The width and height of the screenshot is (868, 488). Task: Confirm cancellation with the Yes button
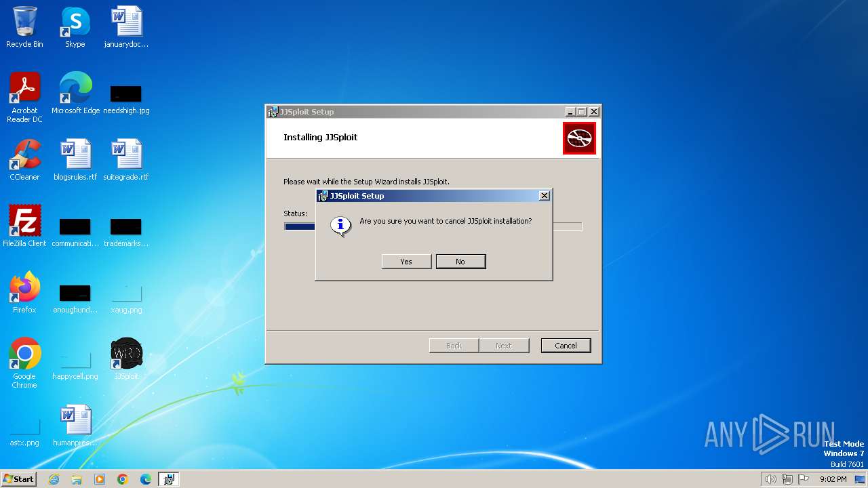(x=406, y=262)
